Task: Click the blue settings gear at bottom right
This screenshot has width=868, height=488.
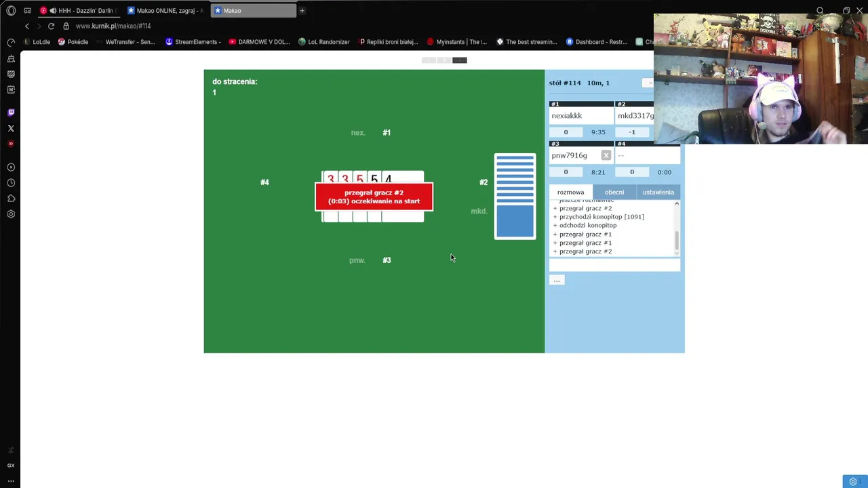Action: [x=853, y=482]
